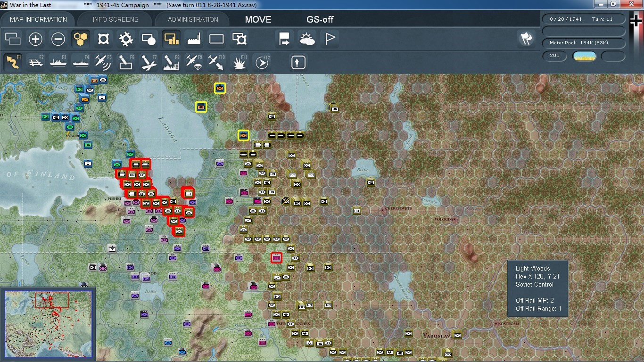Select the yellow-highlighted HQ unit near Ladoga
The height and width of the screenshot is (362, 644).
click(201, 107)
